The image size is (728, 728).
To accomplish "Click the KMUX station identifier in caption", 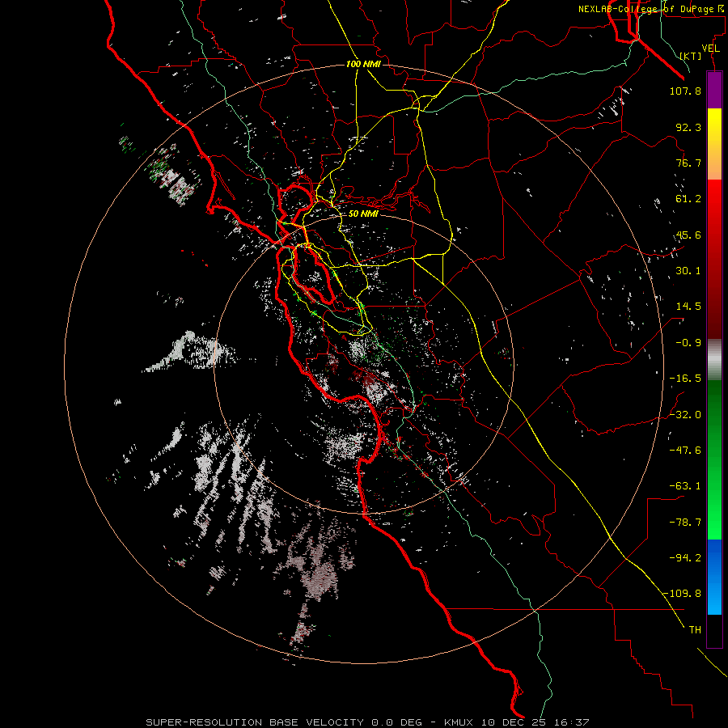I will tap(459, 722).
